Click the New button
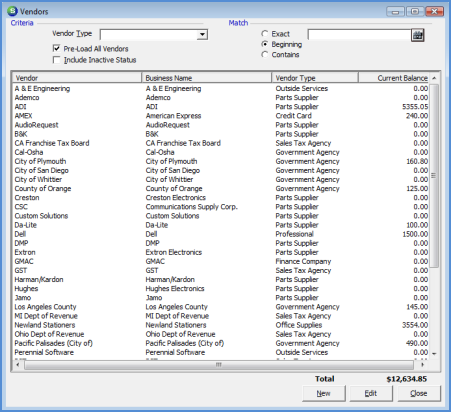Image resolution: width=451 pixels, height=412 pixels. tap(324, 393)
